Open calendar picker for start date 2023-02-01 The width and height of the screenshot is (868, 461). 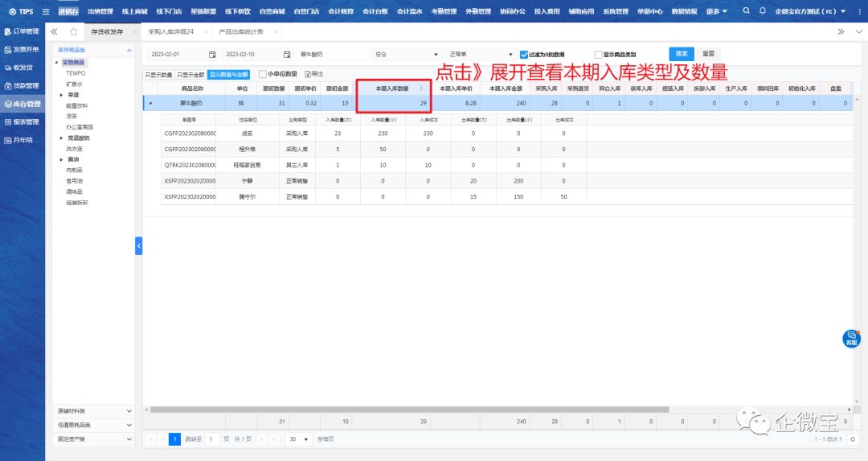click(212, 54)
